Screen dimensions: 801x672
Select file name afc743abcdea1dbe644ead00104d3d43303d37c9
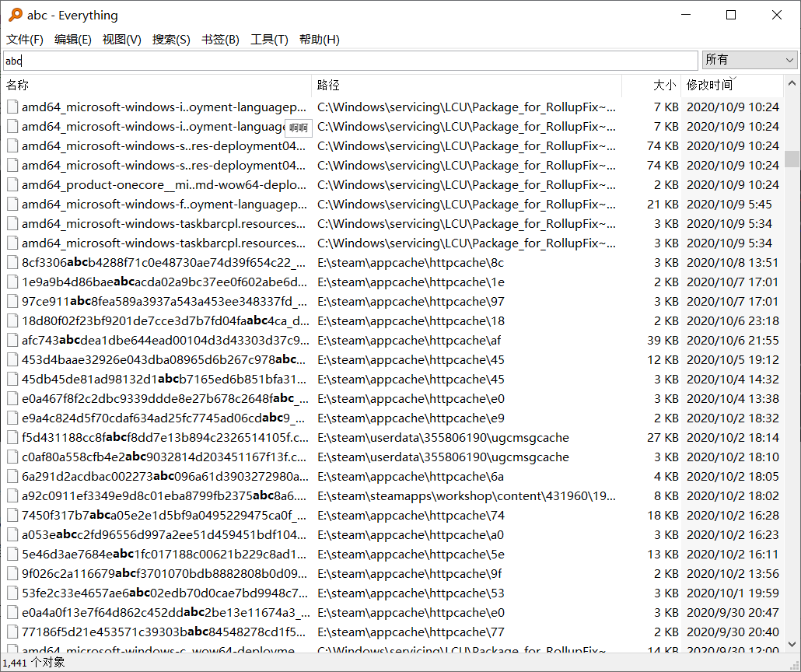165,341
